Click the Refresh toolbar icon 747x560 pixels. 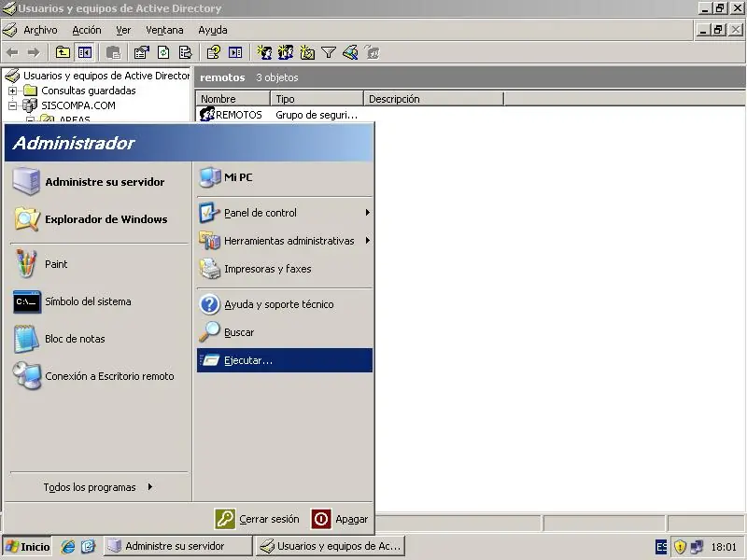(163, 52)
